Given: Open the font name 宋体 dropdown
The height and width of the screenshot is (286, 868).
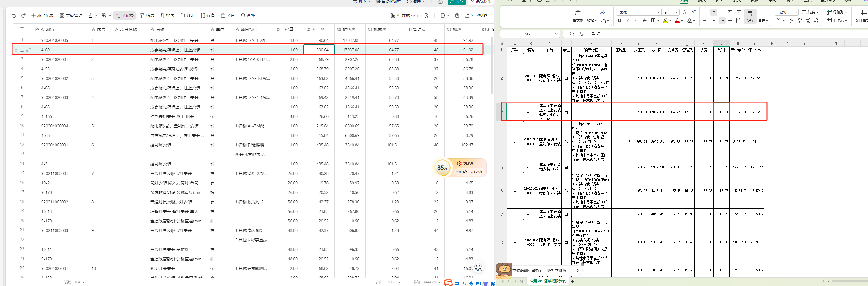Looking at the screenshot, I should (x=658, y=12).
